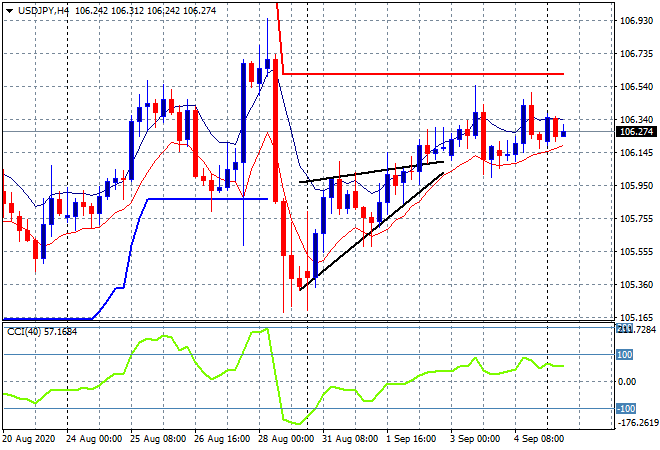Click the 105.555 price axis label
Viewport: 660px width, 450px height.
click(x=636, y=251)
